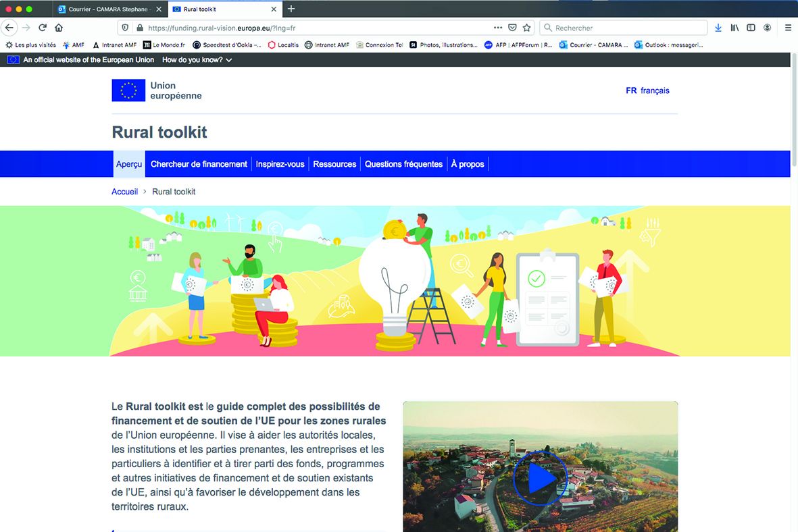Screen dimensions: 798x532
Task: Change language via FR français link
Action: click(x=647, y=90)
